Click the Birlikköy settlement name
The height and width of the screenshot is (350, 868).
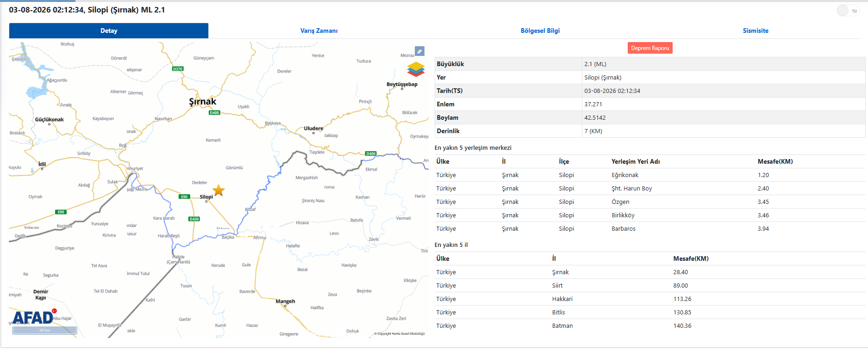click(x=623, y=215)
